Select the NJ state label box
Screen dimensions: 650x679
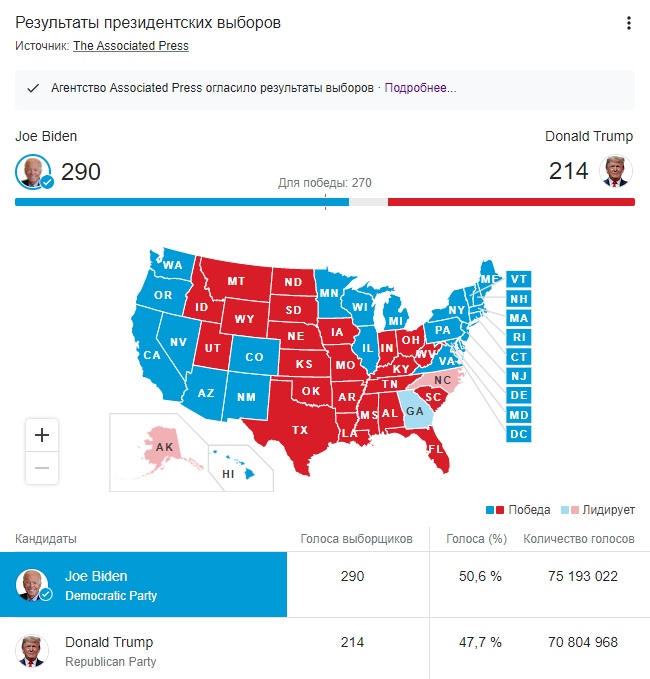tap(518, 376)
